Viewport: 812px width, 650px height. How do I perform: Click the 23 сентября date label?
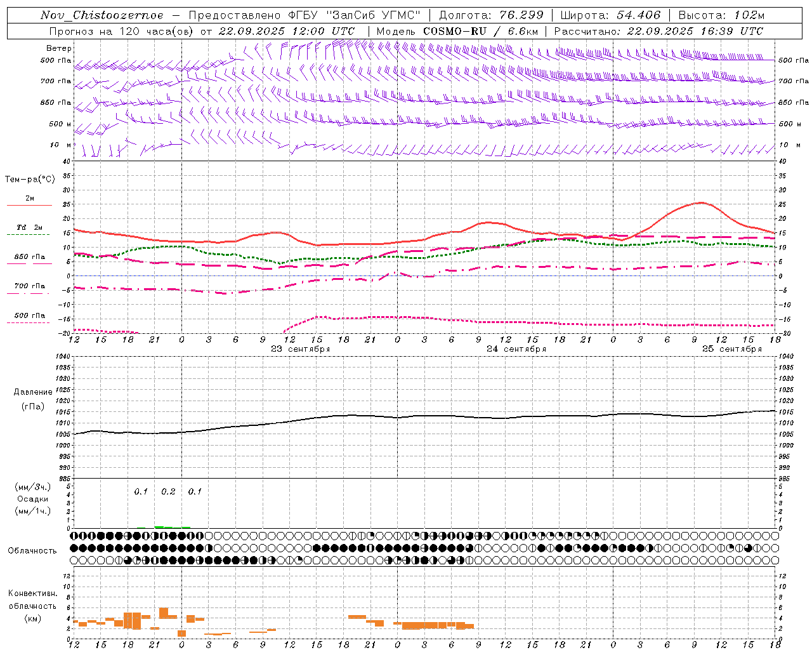[x=301, y=349]
